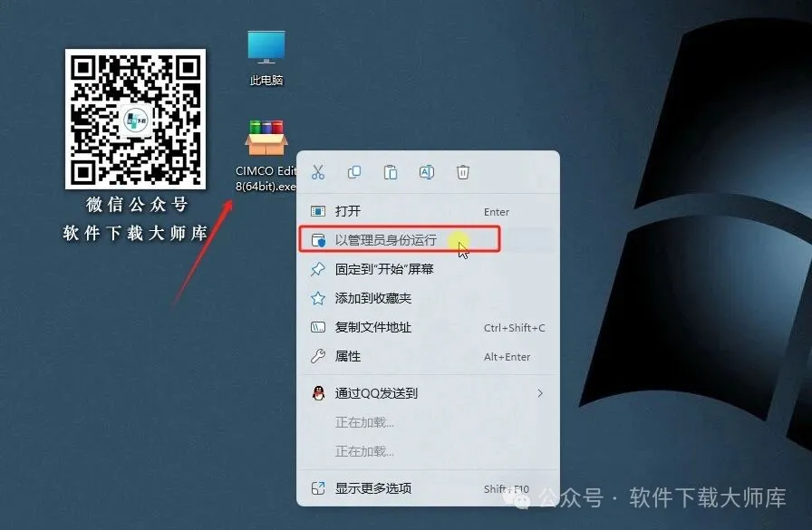This screenshot has height=530, width=812.
Task: Open 属性 from the context menu
Action: pos(429,356)
